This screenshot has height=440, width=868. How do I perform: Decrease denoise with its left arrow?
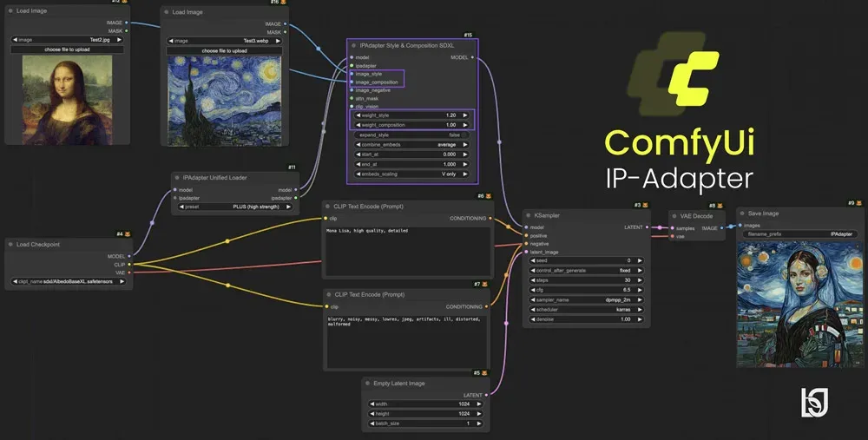click(533, 319)
